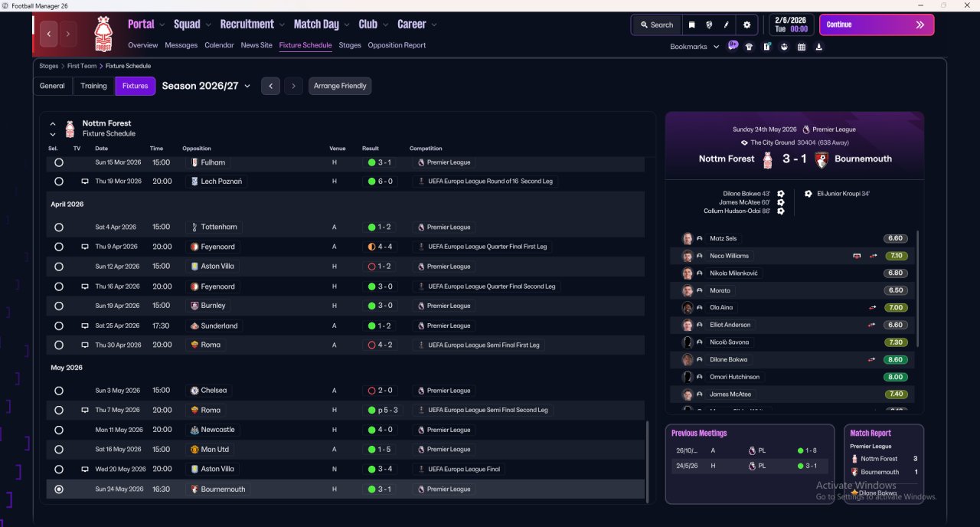Click the player ratings list scrollbar
The height and width of the screenshot is (527, 980).
point(916,287)
